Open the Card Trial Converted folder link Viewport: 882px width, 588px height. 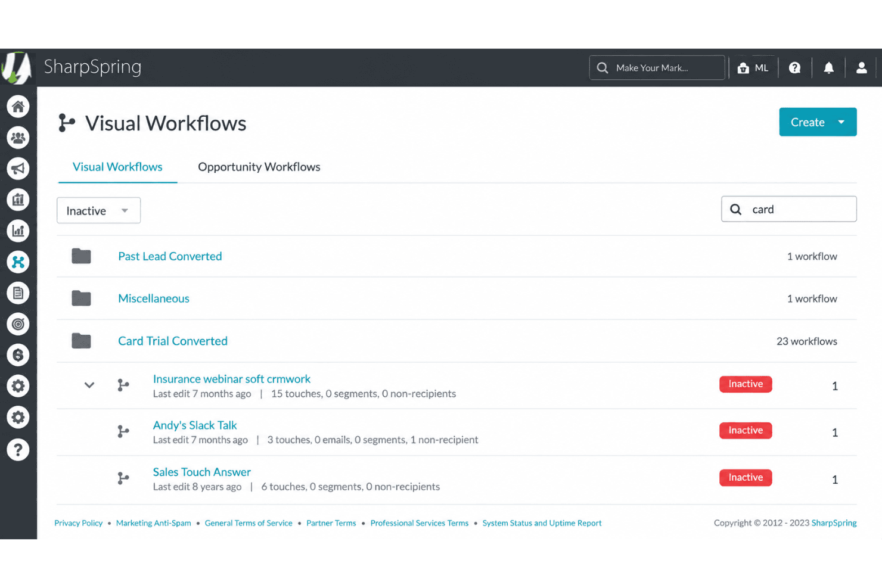pos(173,341)
